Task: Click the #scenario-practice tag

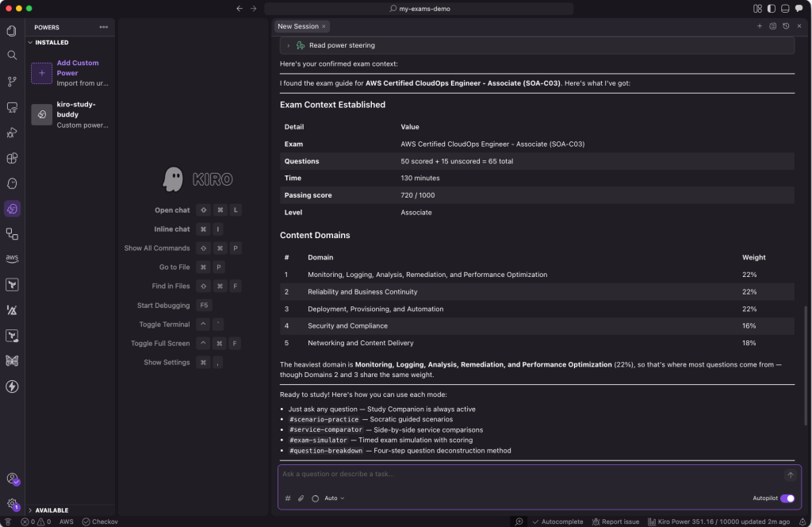Action: click(x=324, y=419)
